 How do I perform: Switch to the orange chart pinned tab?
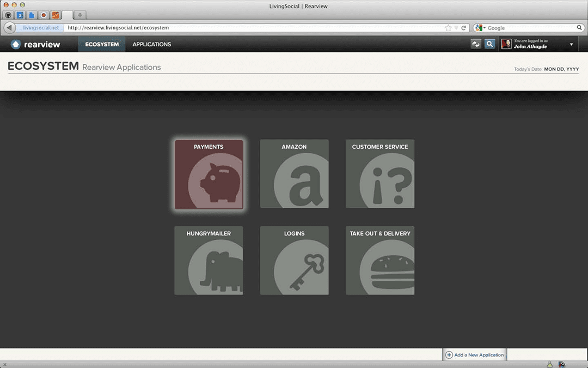[56, 15]
